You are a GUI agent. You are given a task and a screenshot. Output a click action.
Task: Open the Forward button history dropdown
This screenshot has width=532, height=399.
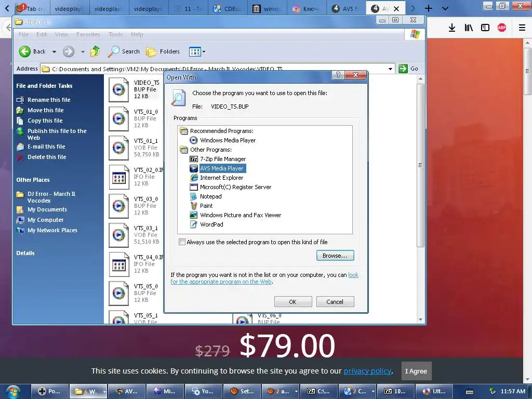[x=83, y=52]
